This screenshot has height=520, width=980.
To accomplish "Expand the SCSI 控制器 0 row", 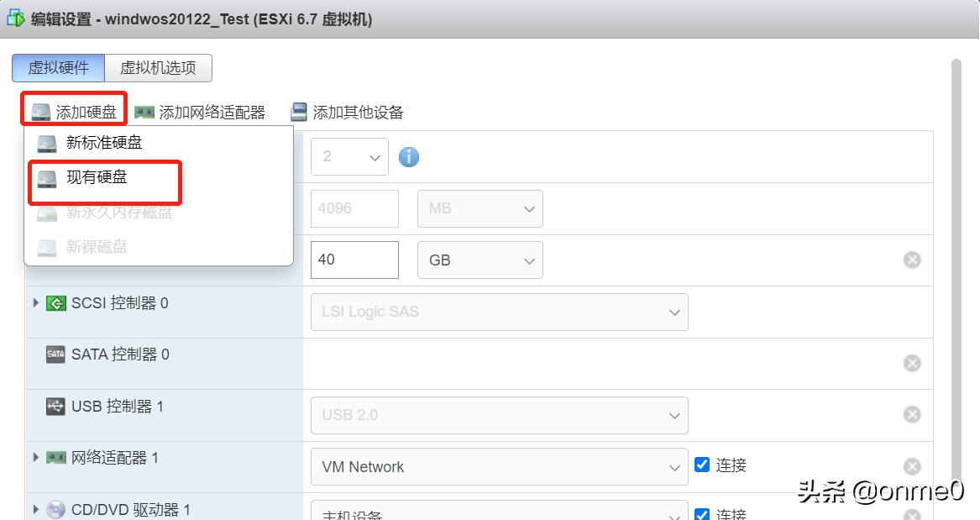I will coord(35,302).
